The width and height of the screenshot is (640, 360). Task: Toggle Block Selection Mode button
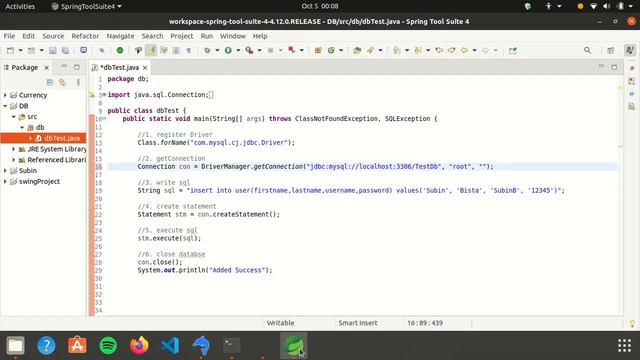point(176,50)
